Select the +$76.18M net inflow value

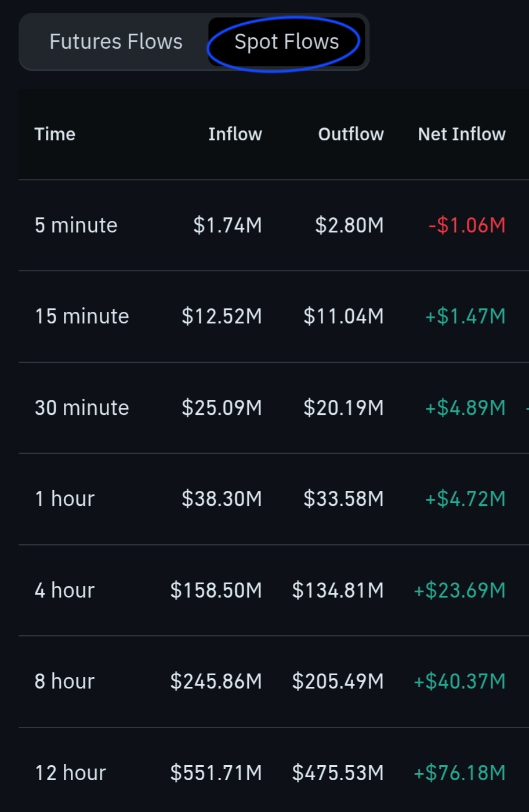459,773
